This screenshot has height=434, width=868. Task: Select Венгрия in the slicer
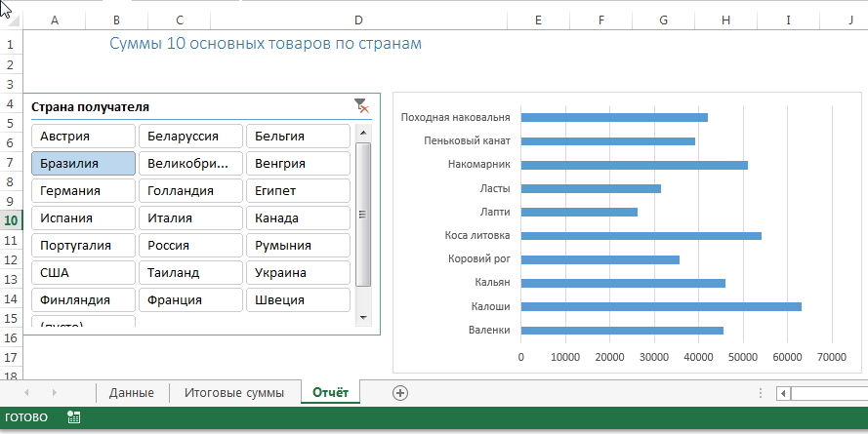[x=298, y=164]
